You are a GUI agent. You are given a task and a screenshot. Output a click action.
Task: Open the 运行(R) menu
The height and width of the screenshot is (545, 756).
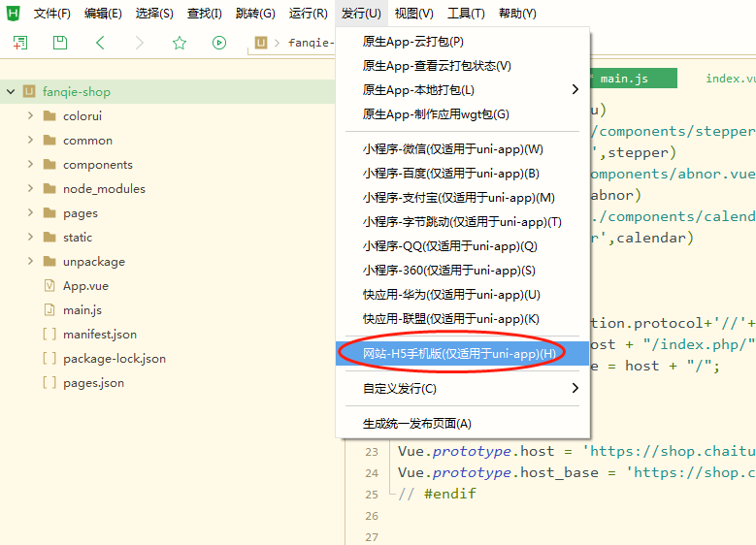click(x=308, y=14)
